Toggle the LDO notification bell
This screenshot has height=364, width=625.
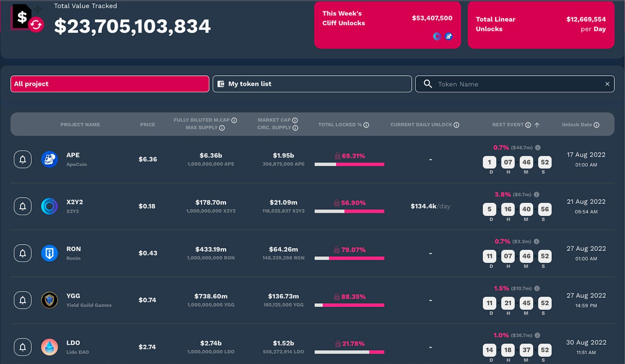coord(23,347)
